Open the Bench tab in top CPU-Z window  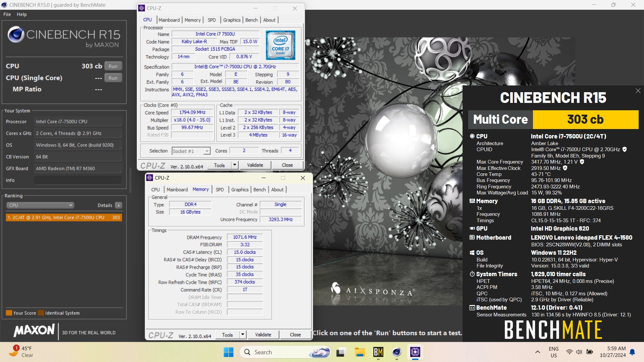[x=252, y=20]
